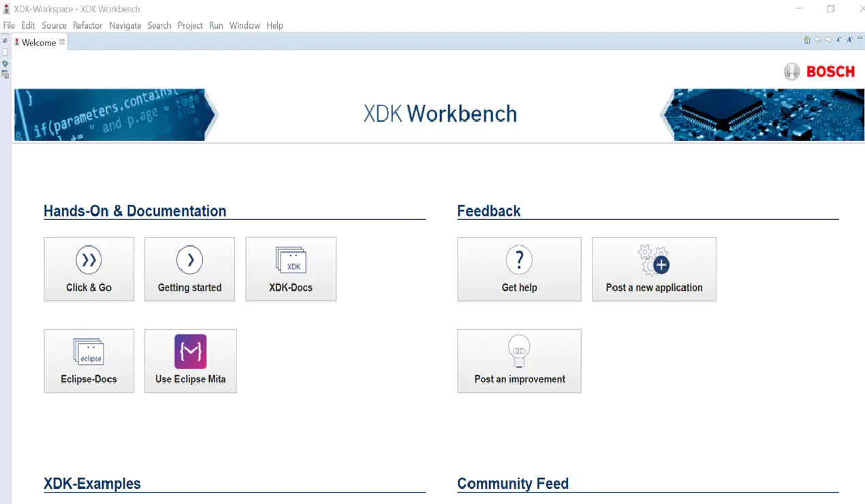Reduce font size with the smaller A icon
Screen dimensions: 865x504
pyautogui.click(x=838, y=40)
